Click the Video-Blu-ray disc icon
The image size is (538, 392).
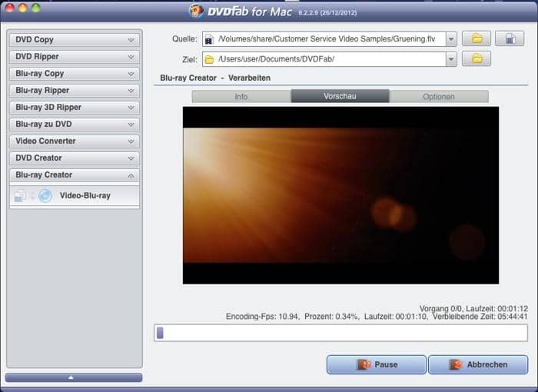(45, 196)
